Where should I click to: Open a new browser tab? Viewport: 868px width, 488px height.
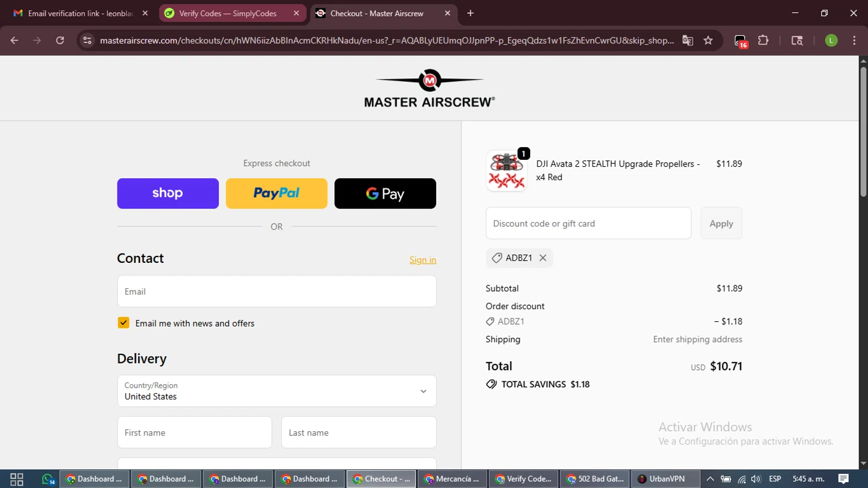[470, 13]
